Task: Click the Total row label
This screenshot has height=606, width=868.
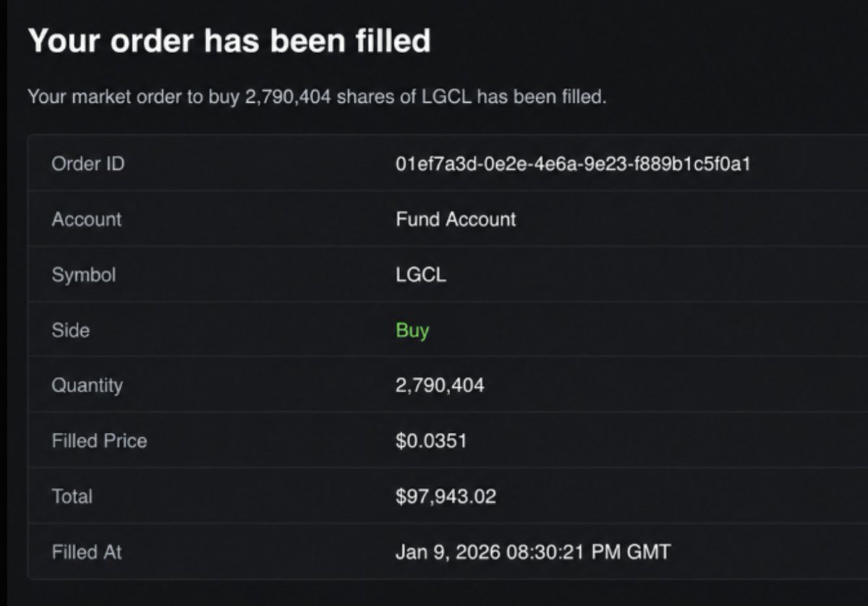Action: 72,497
